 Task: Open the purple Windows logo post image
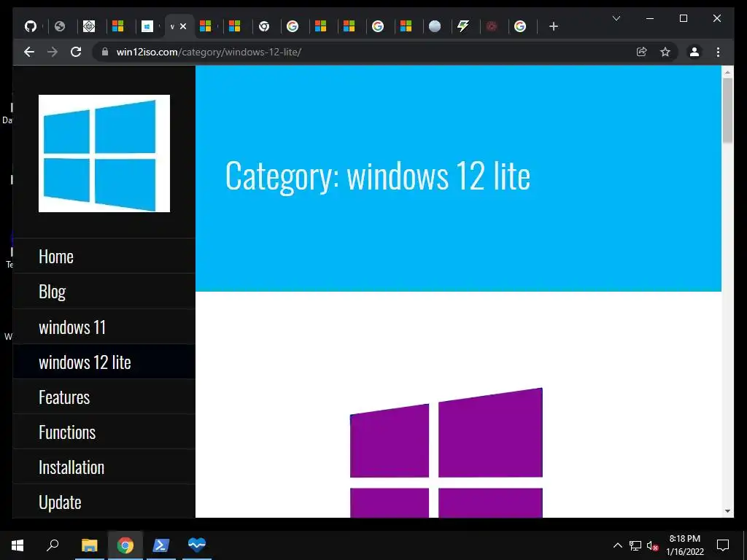pyautogui.click(x=446, y=452)
